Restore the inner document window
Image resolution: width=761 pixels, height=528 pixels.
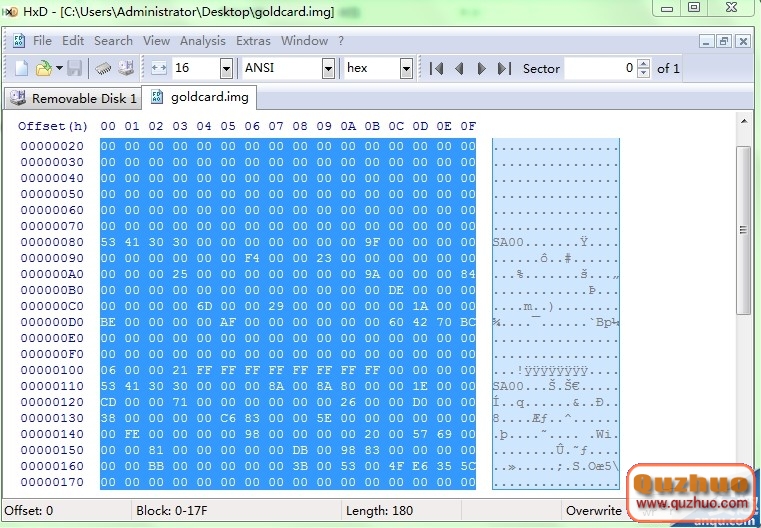tap(724, 41)
